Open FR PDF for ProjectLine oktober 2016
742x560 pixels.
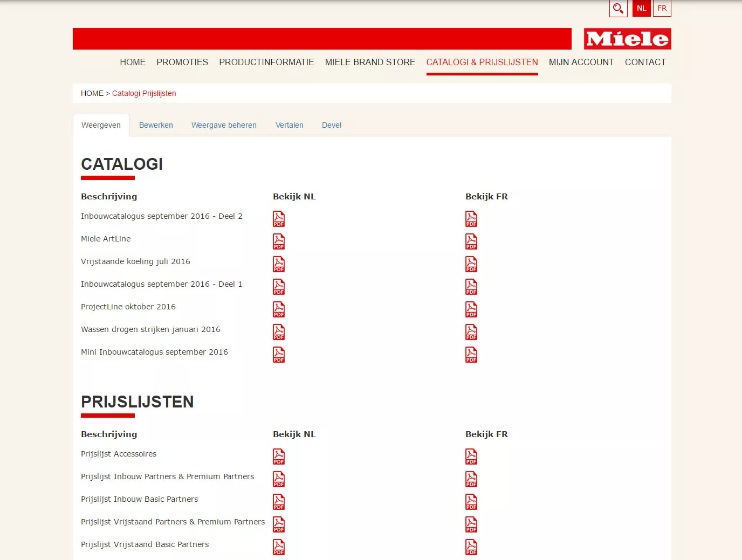tap(471, 309)
